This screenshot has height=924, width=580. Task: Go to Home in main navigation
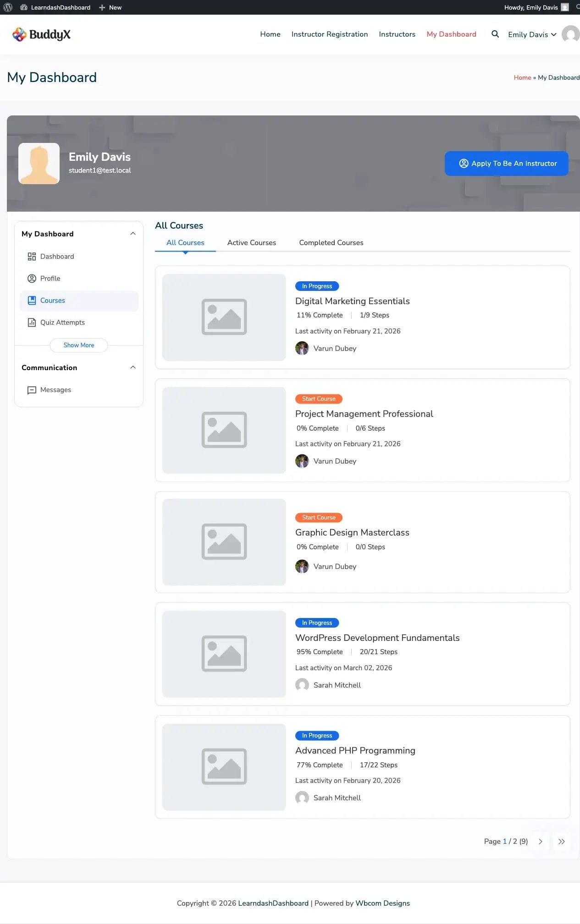point(270,34)
